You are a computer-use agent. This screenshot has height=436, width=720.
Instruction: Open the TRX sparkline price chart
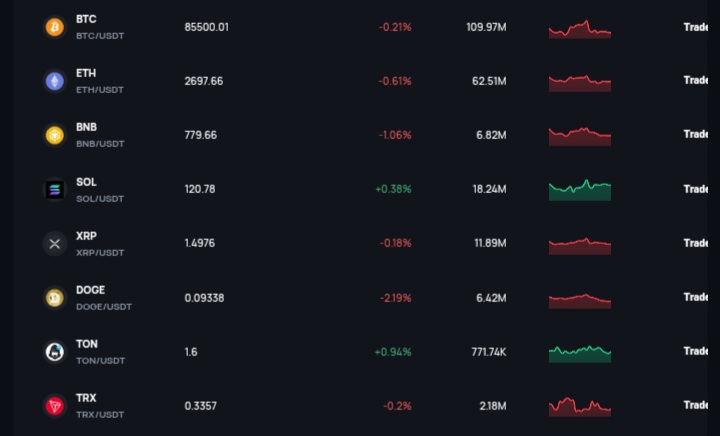(x=579, y=407)
